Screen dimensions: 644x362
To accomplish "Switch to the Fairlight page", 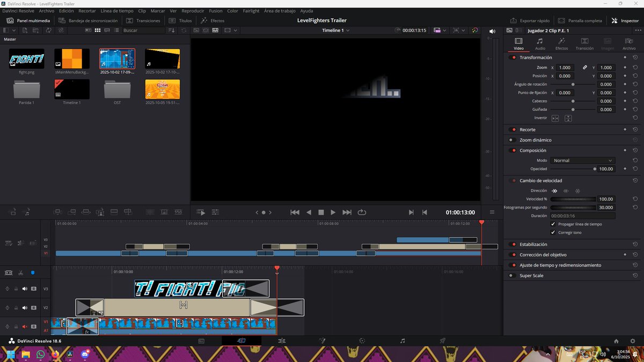I will pos(403,341).
